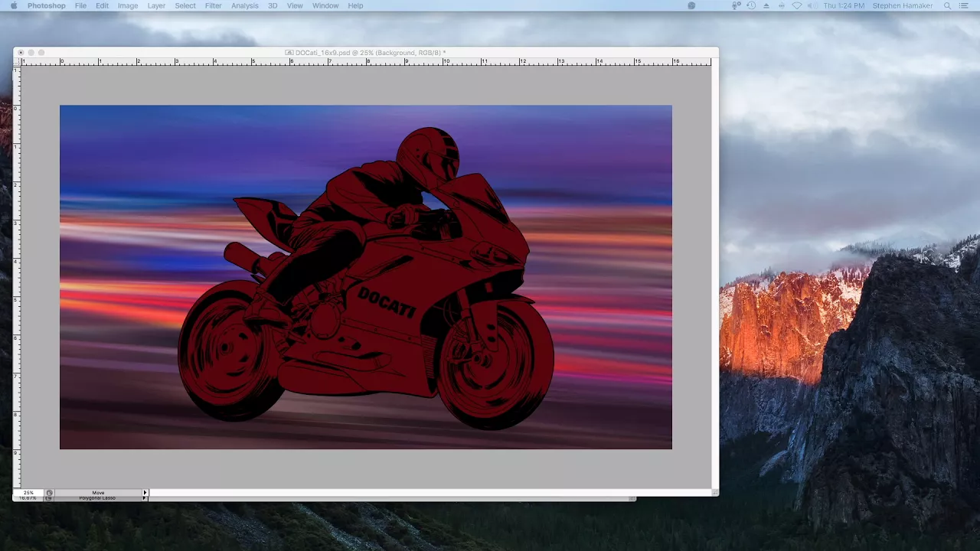Click the DOCATI logo on the motorcycle
This screenshot has height=551, width=980.
pos(387,302)
